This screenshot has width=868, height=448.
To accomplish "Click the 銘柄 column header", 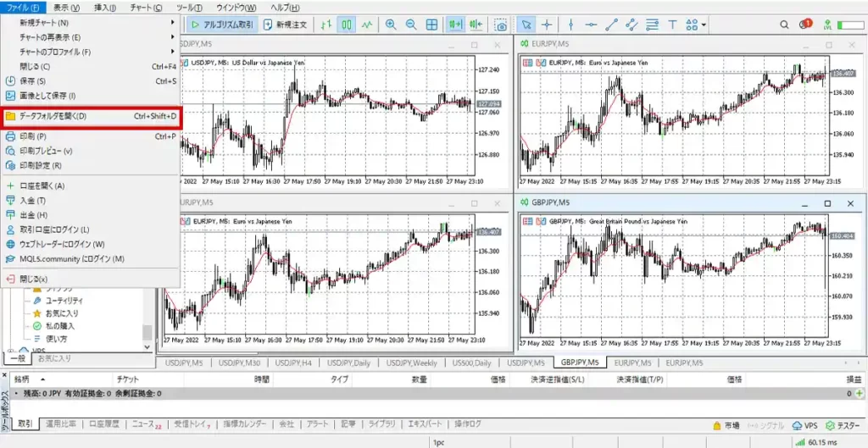I will click(x=22, y=380).
